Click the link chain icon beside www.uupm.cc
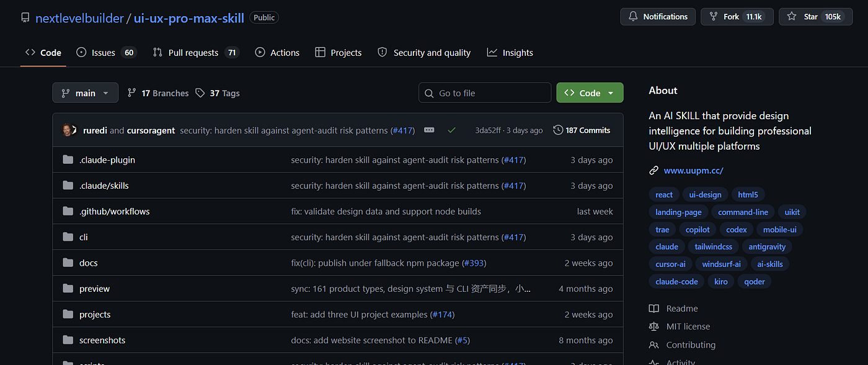This screenshot has width=868, height=365. pos(653,170)
